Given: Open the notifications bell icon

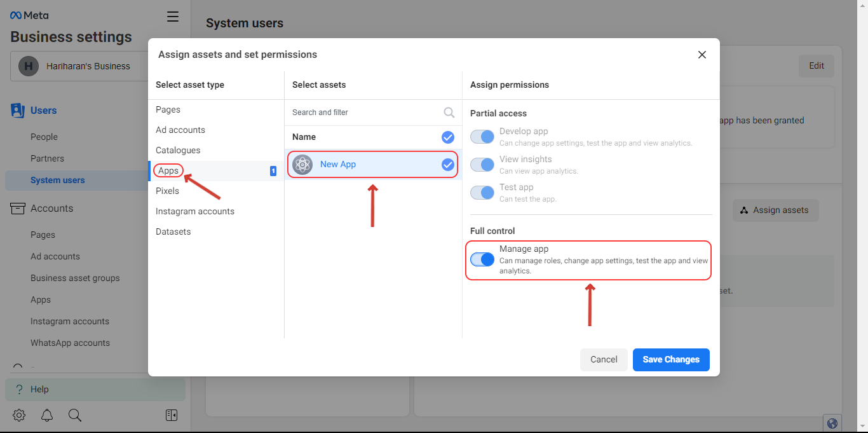Looking at the screenshot, I should pyautogui.click(x=47, y=415).
